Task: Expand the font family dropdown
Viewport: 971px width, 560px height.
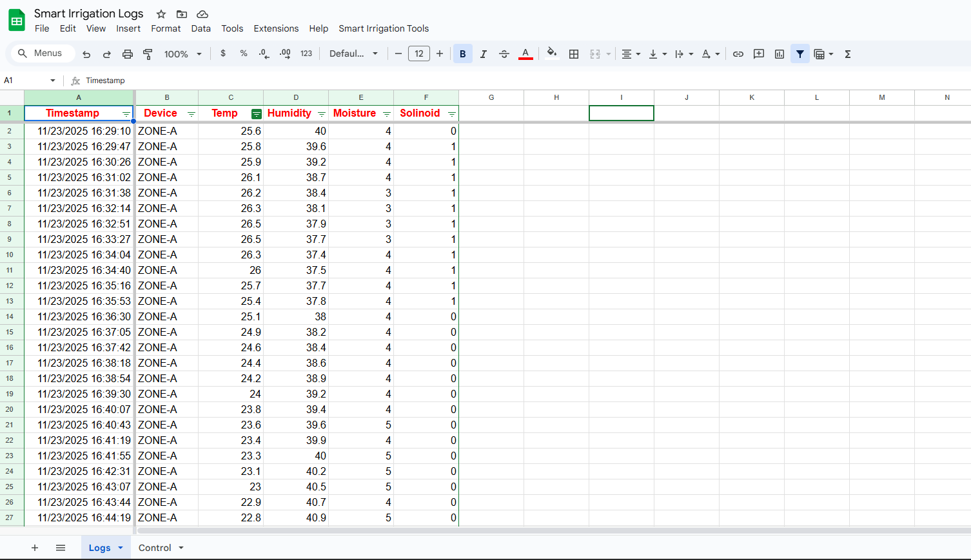Action: [x=353, y=54]
